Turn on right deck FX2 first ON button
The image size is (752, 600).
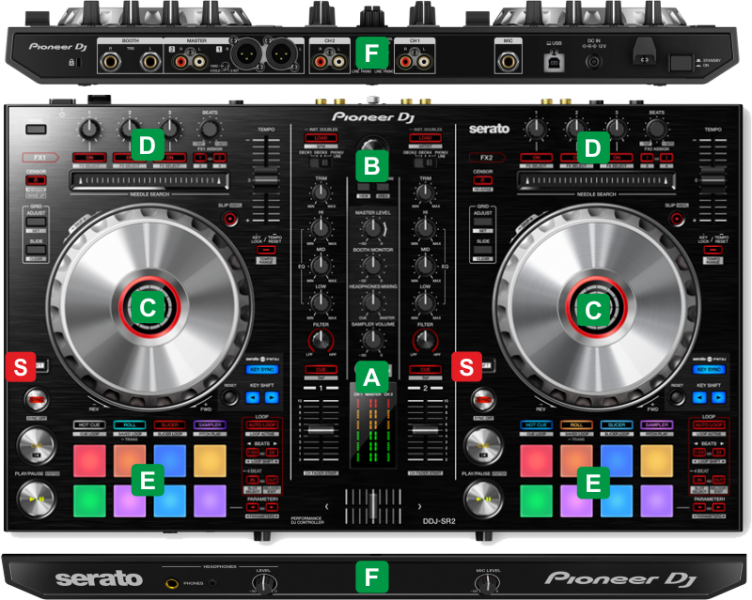(536, 157)
